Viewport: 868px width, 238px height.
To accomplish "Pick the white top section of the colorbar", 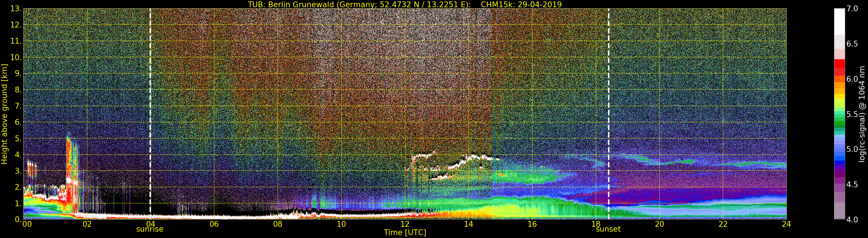I will pos(839,22).
